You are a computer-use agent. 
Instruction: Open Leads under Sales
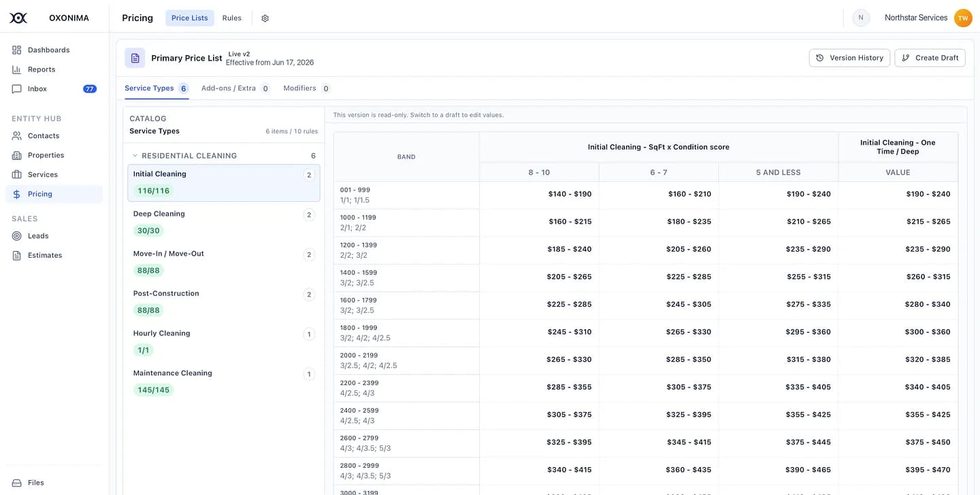pyautogui.click(x=54, y=236)
